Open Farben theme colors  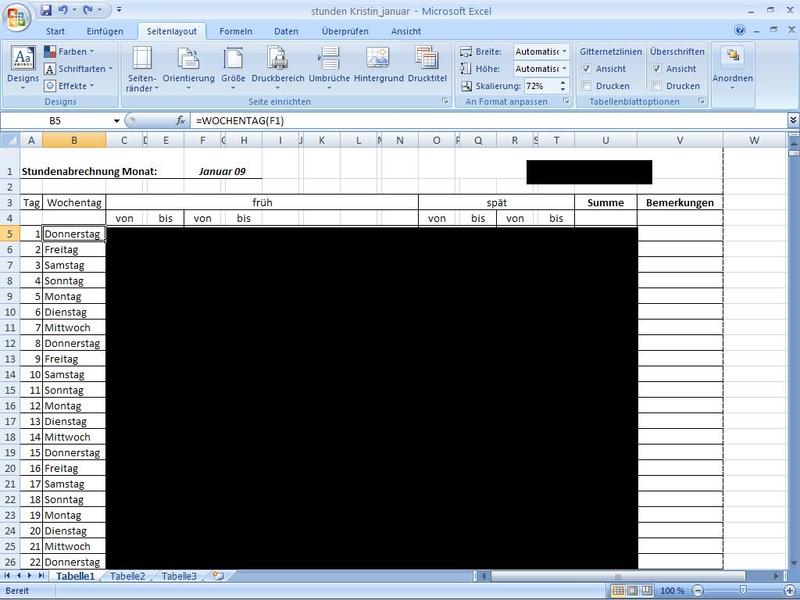pyautogui.click(x=69, y=52)
